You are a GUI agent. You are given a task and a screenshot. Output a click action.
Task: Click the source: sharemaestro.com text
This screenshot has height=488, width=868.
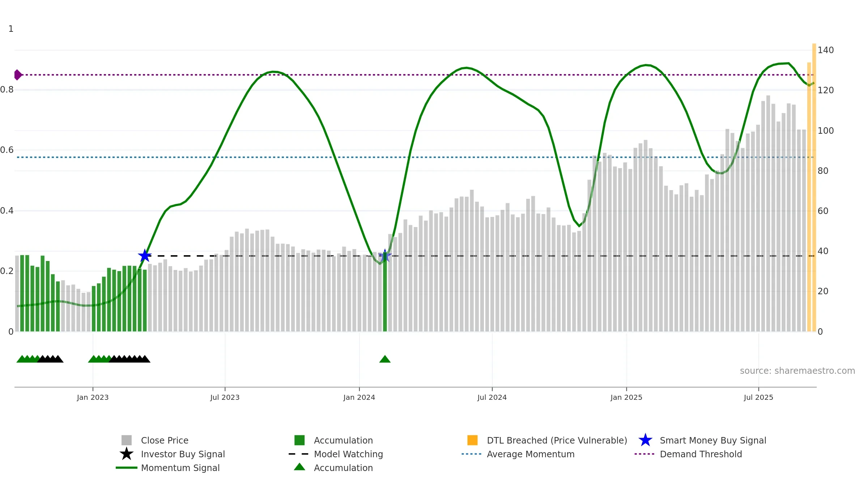(x=797, y=371)
